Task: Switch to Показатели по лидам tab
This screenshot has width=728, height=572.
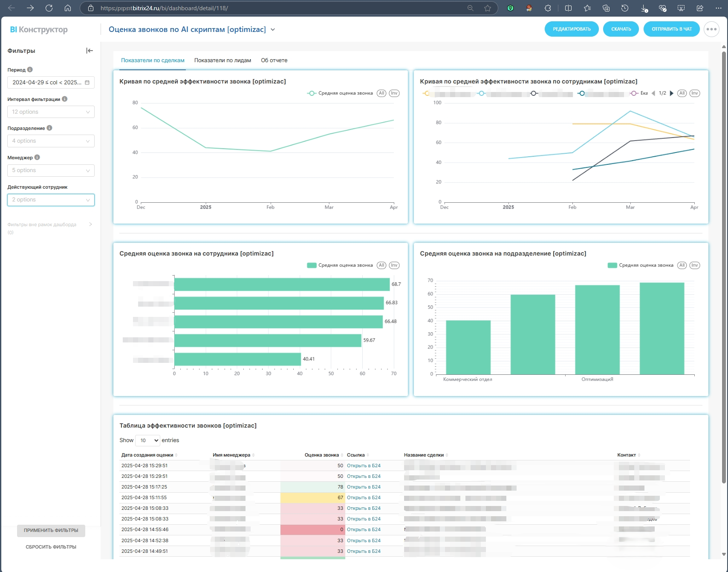Action: click(x=222, y=60)
